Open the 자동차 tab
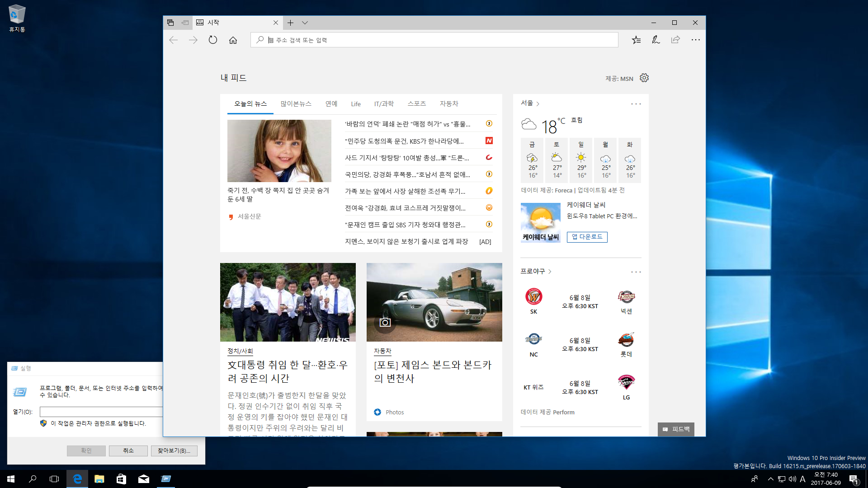 449,103
